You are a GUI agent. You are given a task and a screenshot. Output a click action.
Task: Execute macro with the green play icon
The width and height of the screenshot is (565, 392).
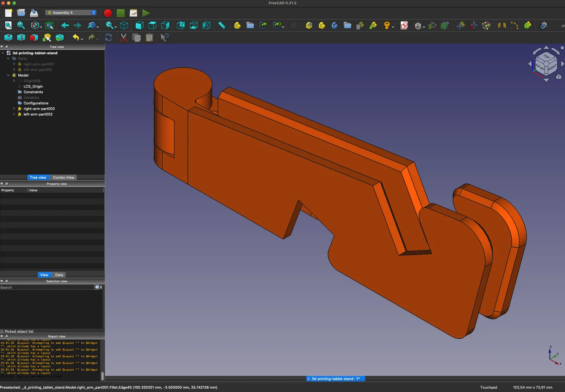(x=146, y=13)
